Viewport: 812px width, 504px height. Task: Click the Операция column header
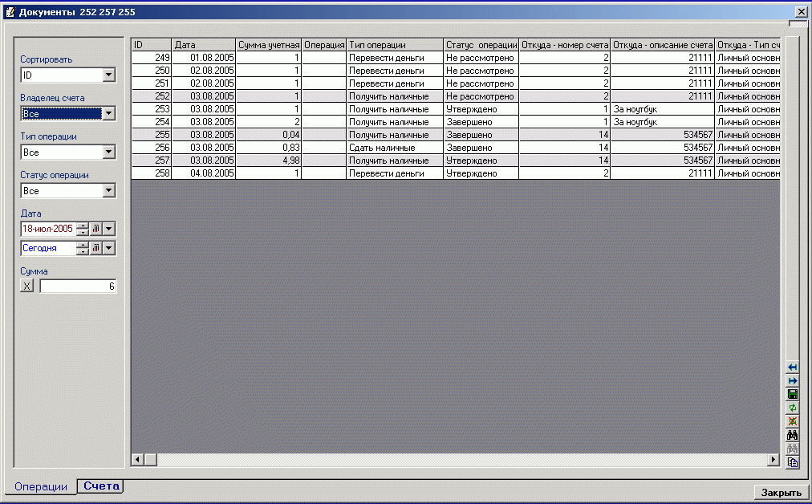[323, 45]
